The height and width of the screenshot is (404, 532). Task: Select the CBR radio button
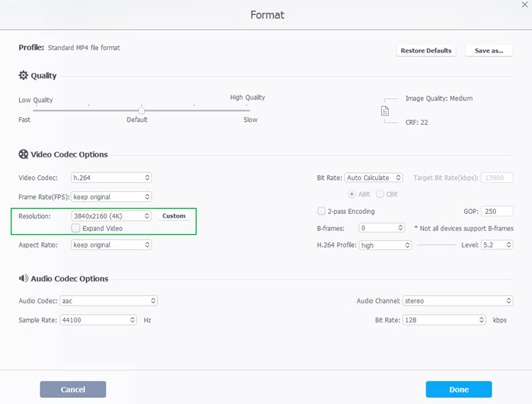(x=380, y=193)
